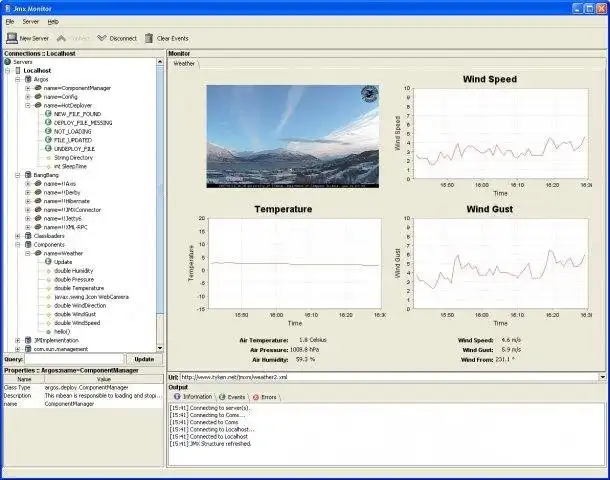Click the Clear Events trash icon
610x480 pixels.
pyautogui.click(x=149, y=38)
